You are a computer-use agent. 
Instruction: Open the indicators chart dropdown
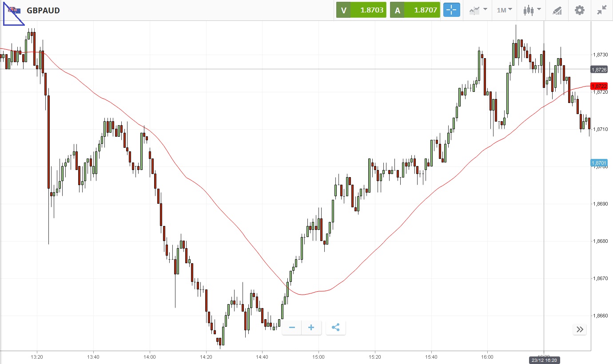(478, 10)
